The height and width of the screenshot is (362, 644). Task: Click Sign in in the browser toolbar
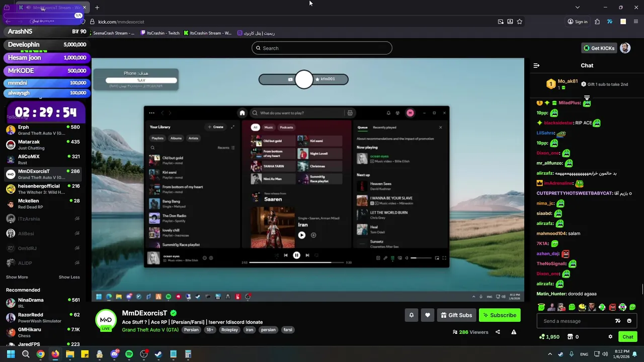point(578,22)
